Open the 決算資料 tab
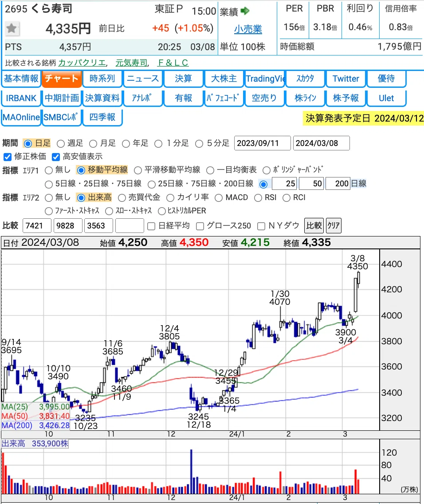 point(102,98)
